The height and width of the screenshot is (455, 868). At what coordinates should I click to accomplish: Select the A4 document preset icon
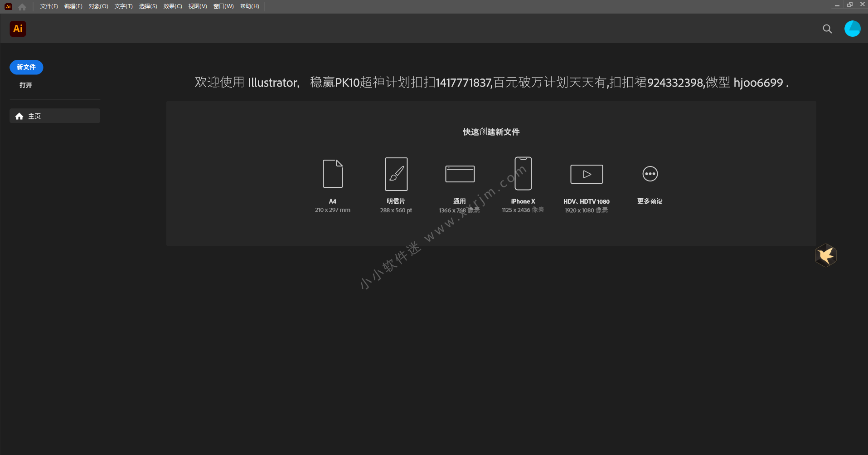click(x=333, y=174)
